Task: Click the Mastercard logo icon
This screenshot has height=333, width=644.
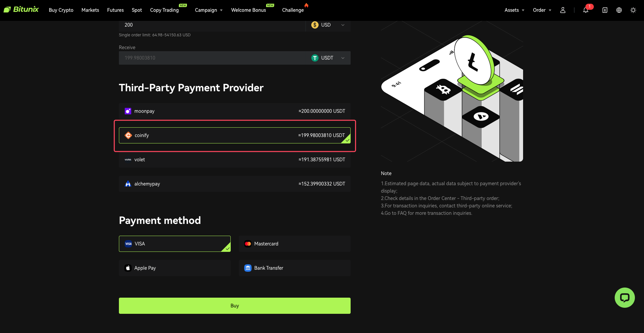Action: coord(248,244)
